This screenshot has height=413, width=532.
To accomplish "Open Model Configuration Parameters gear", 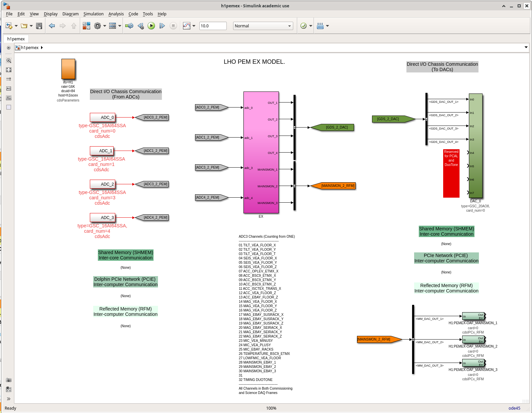I will tap(98, 26).
